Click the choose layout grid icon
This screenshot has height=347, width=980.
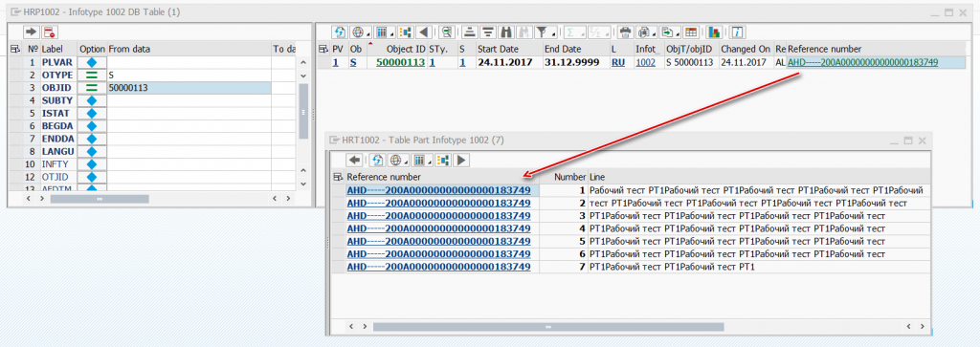coord(691,32)
